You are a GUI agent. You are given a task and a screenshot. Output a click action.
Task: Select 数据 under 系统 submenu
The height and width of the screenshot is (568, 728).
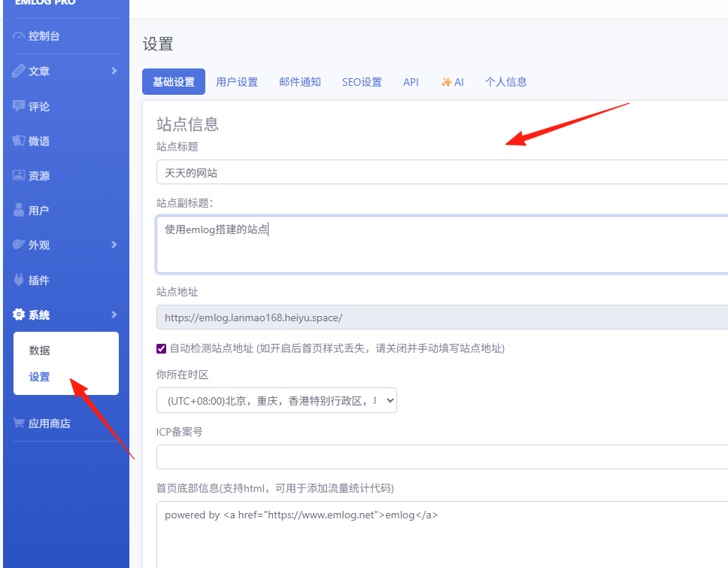coord(39,350)
